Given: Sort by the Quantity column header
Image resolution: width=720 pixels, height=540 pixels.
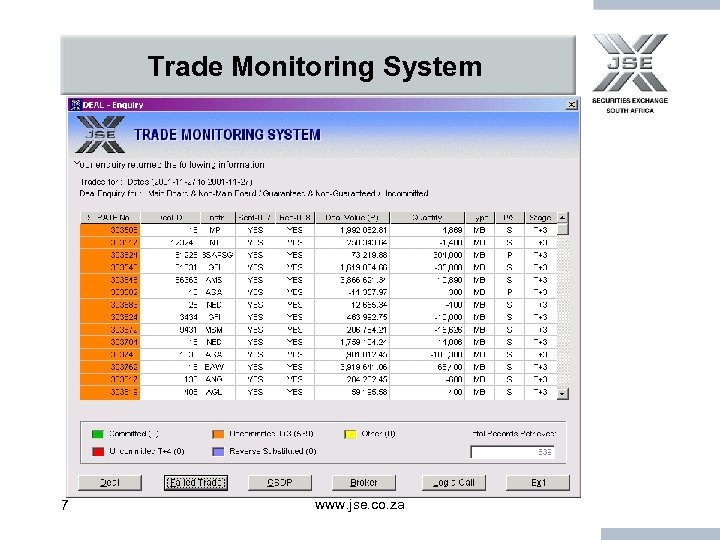Looking at the screenshot, I should (x=427, y=217).
